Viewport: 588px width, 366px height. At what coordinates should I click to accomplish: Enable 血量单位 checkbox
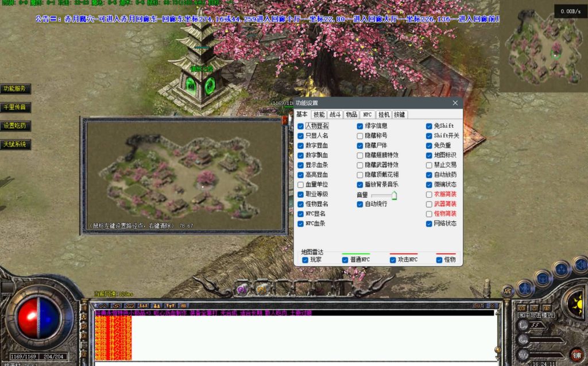(x=300, y=184)
